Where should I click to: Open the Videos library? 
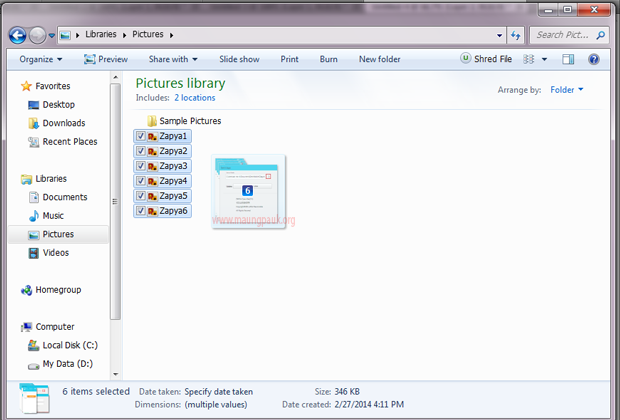49,253
